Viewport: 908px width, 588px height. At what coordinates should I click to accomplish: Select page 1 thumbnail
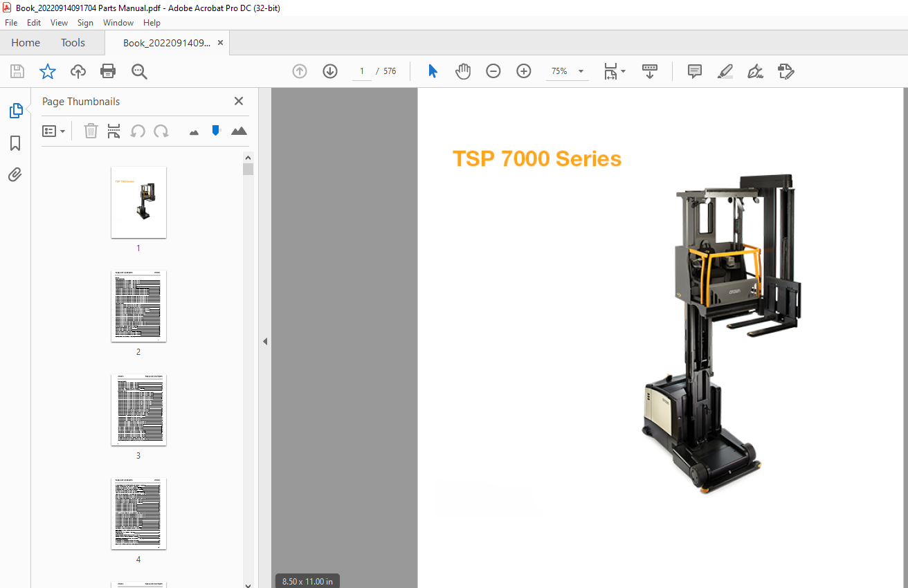pyautogui.click(x=138, y=202)
